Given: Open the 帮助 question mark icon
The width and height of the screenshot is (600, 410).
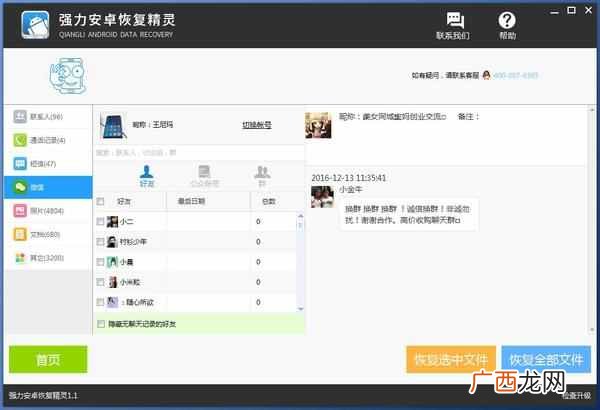Looking at the screenshot, I should pyautogui.click(x=507, y=20).
